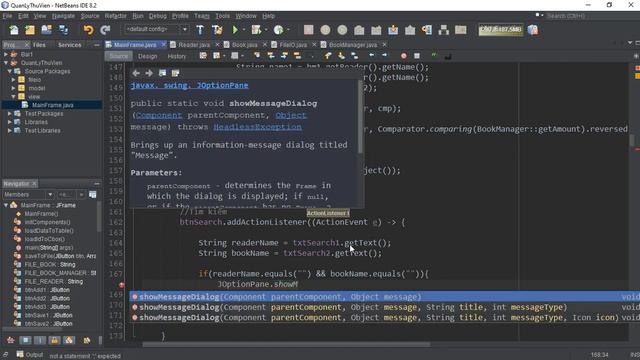Expand the model package node
The height and width of the screenshot is (360, 640).
(x=13, y=88)
